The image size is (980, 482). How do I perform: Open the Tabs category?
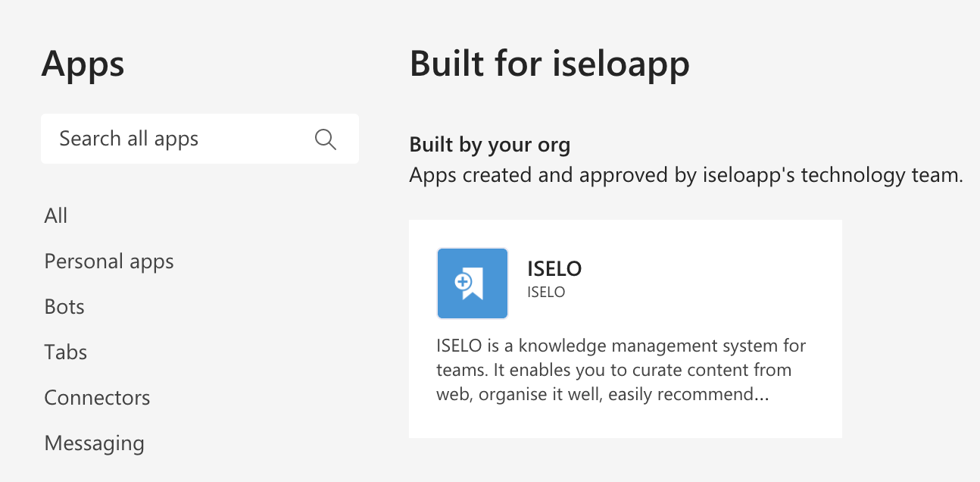(66, 352)
